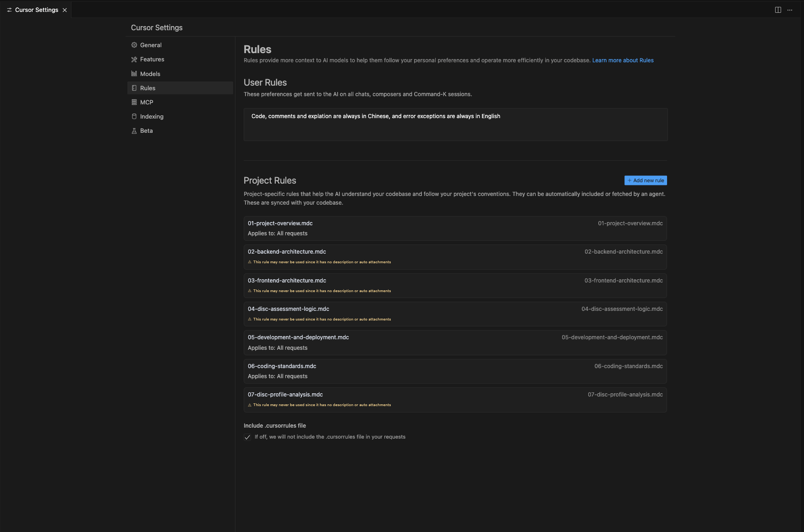Click 'Applies to: All requests' under 05-development-and-deployment
The height and width of the screenshot is (532, 804).
point(278,348)
